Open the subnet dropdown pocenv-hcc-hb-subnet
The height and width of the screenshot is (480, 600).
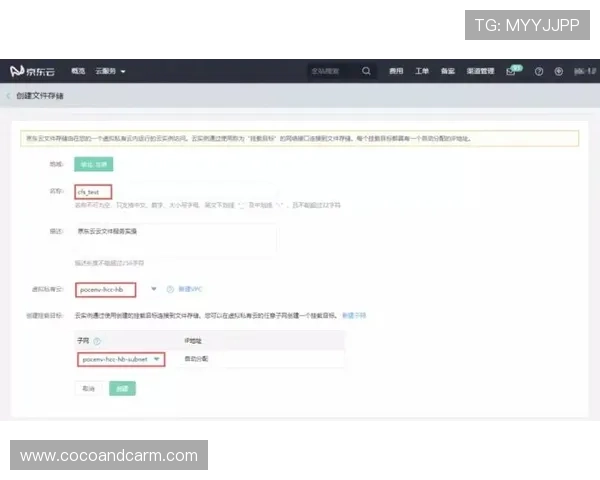121,359
